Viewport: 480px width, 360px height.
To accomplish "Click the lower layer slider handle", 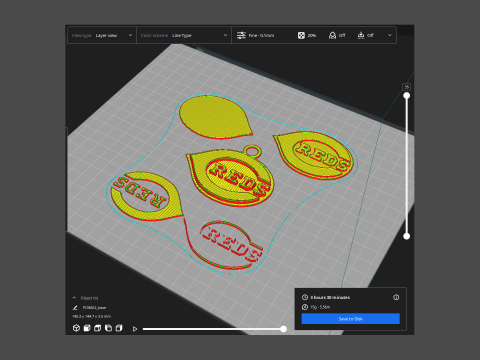I will click(407, 236).
